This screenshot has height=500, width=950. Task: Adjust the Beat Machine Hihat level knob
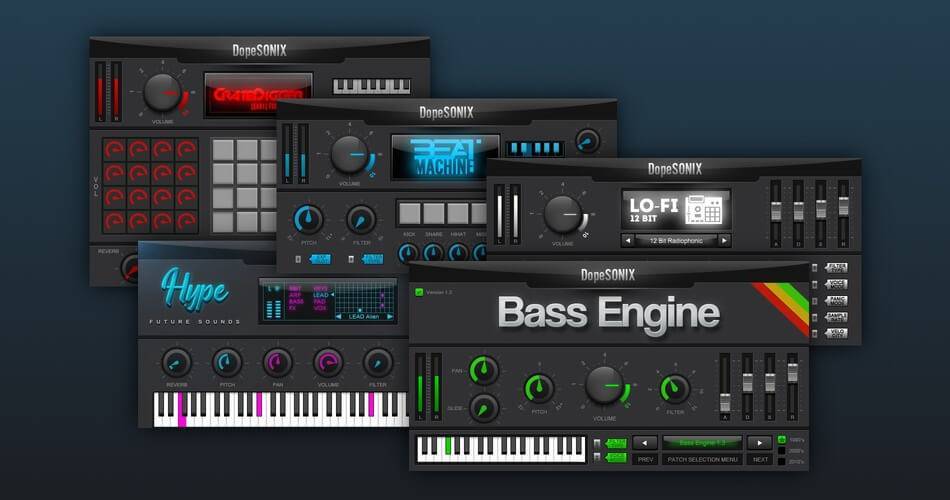tap(458, 253)
